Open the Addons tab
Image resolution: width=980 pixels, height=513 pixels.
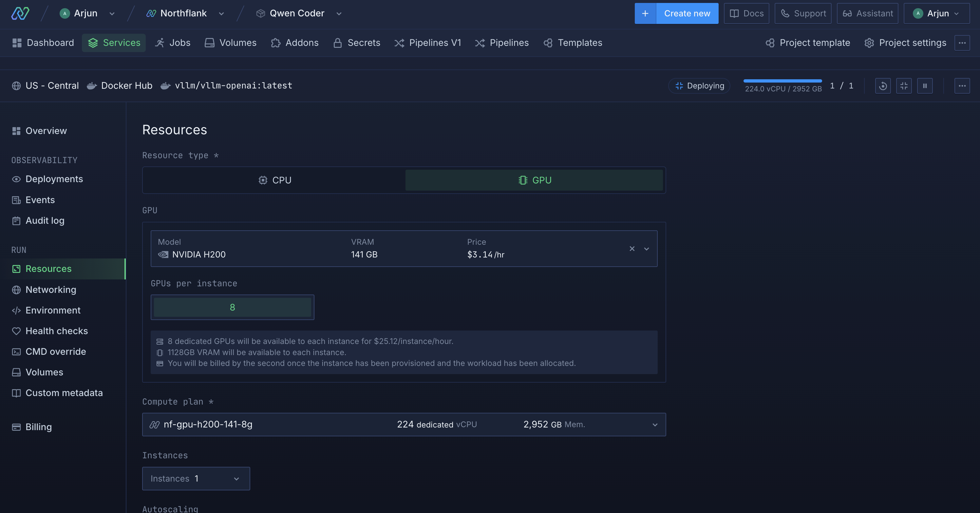(x=295, y=43)
